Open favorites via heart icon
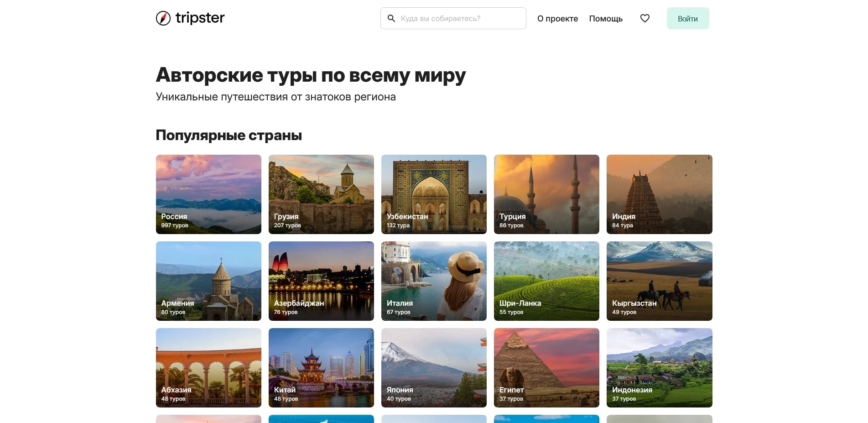 [645, 18]
